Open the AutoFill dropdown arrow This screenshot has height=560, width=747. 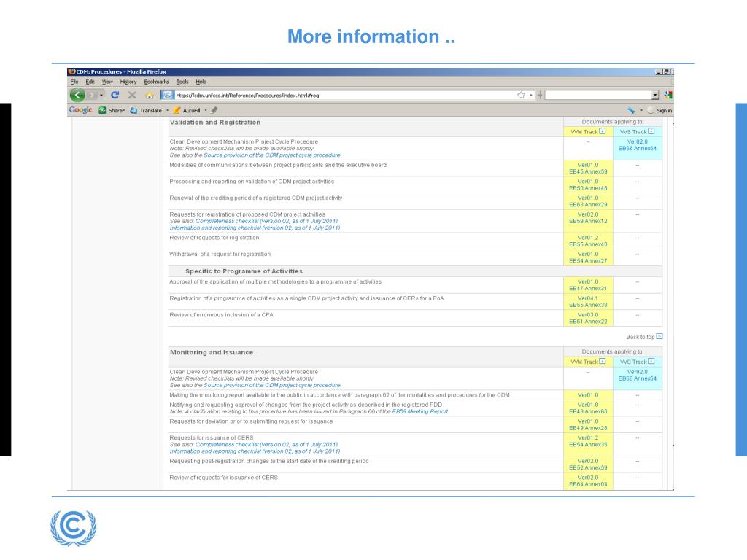[x=206, y=111]
